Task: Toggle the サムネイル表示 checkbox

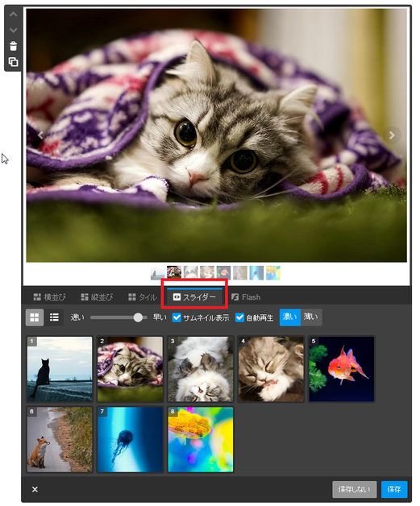Action: tap(177, 317)
